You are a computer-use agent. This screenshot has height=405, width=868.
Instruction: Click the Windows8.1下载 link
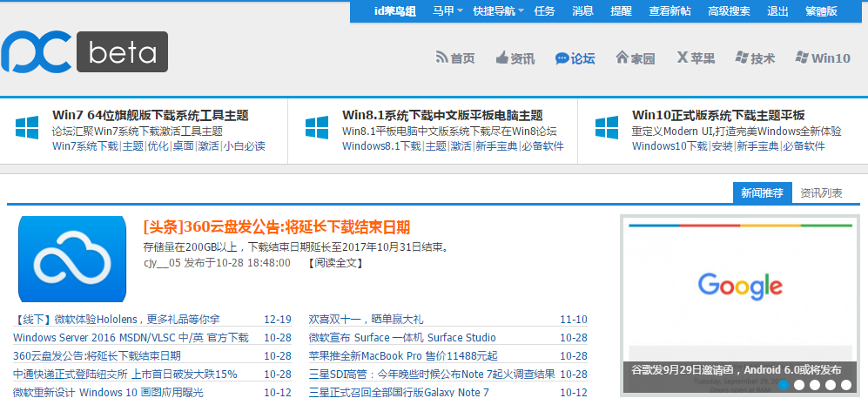[382, 146]
